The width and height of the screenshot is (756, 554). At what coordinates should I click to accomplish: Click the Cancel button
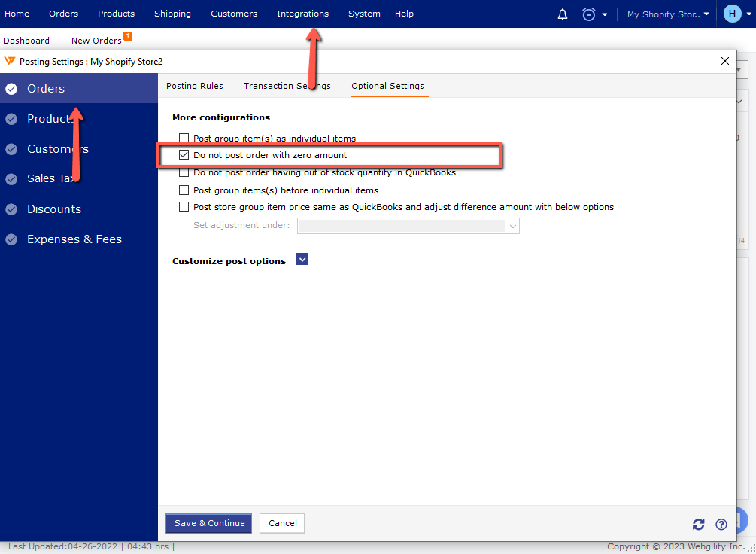tap(282, 523)
